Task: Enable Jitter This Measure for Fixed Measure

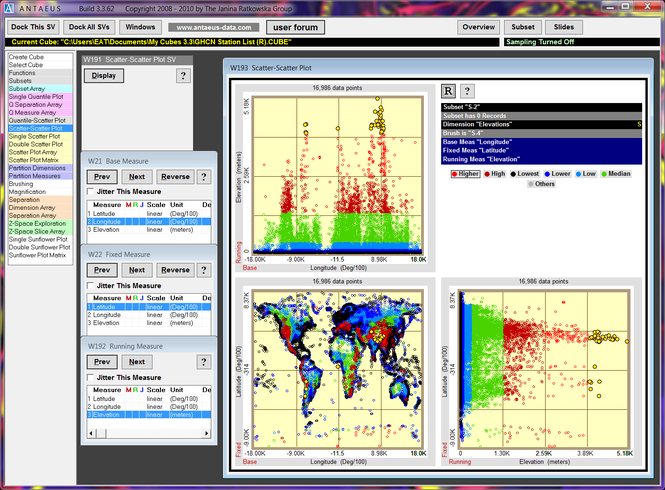Action: pos(90,284)
